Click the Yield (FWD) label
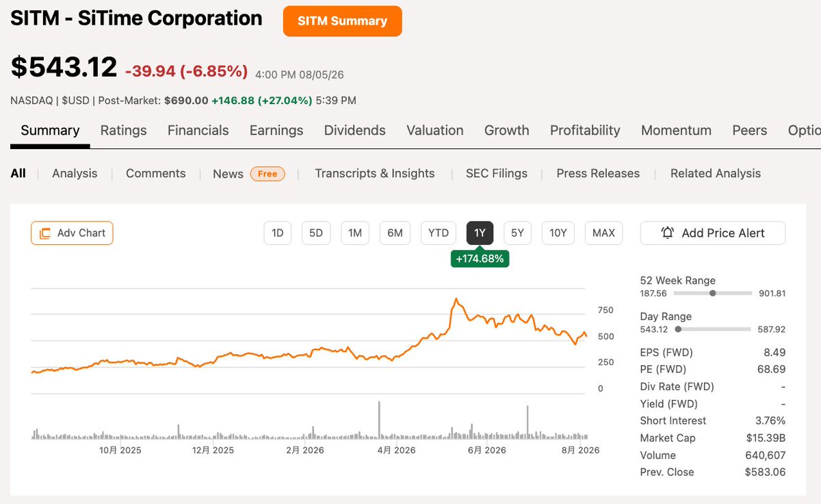This screenshot has width=821, height=504. tap(668, 404)
